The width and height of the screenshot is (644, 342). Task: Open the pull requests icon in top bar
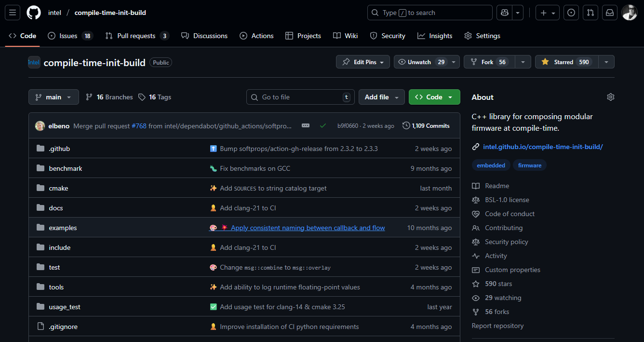(590, 13)
